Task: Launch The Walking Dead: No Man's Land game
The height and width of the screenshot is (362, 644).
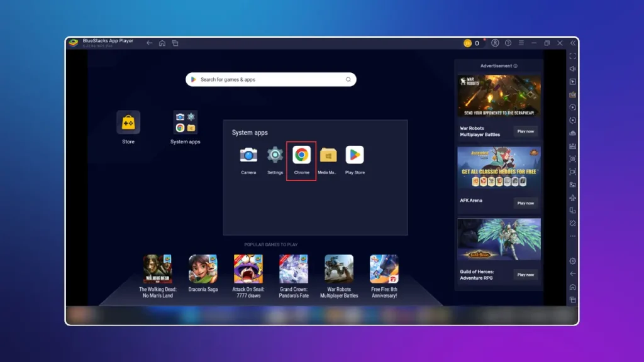Action: click(x=158, y=269)
